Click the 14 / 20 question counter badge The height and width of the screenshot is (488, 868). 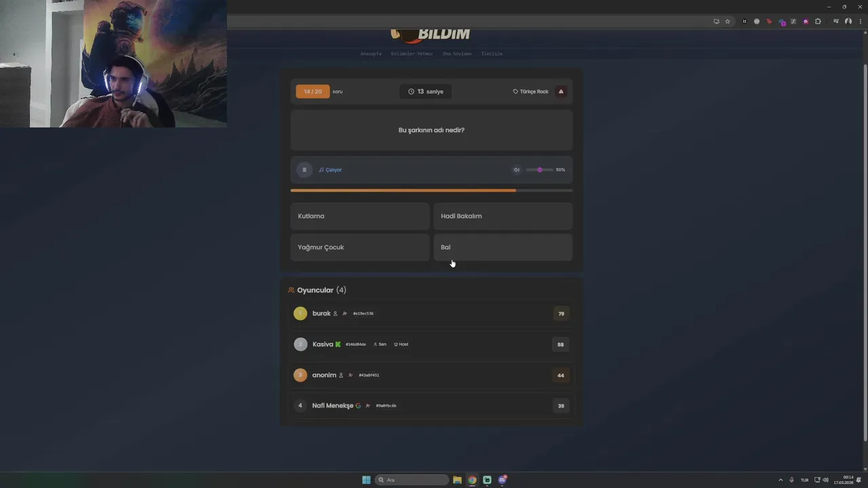(x=313, y=91)
